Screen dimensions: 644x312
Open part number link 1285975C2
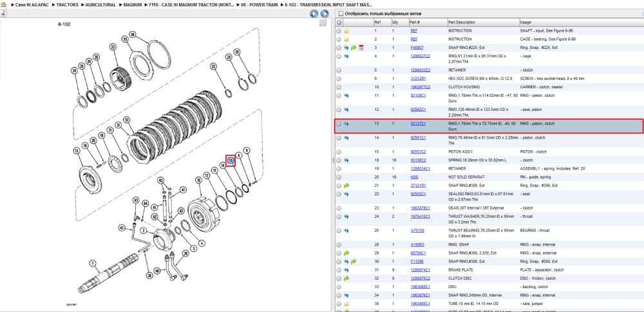coord(420,278)
